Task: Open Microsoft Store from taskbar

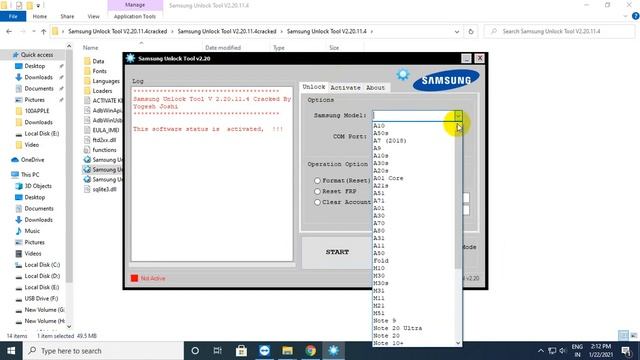Action: pyautogui.click(x=241, y=351)
